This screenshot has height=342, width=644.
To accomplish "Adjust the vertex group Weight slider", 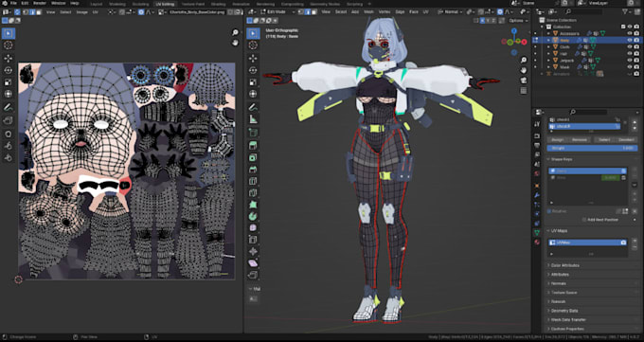I will [593, 148].
